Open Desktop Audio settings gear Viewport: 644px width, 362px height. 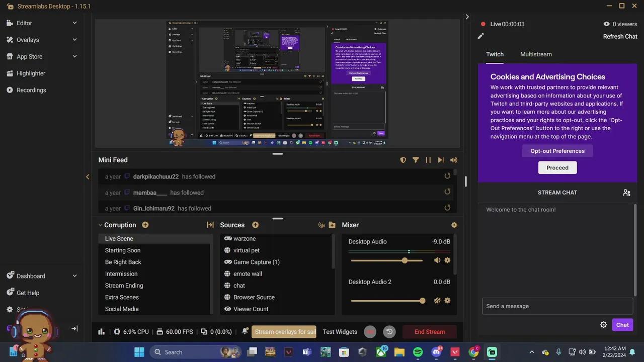point(447,260)
